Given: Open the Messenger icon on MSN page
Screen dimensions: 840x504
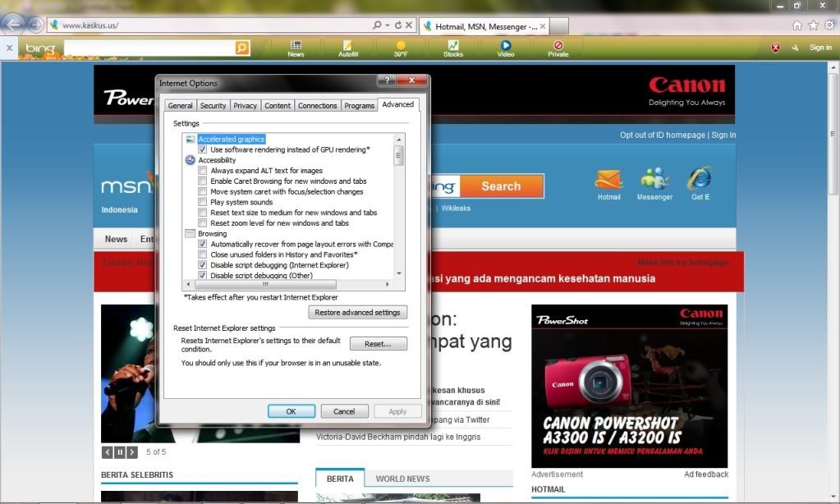Looking at the screenshot, I should (654, 178).
